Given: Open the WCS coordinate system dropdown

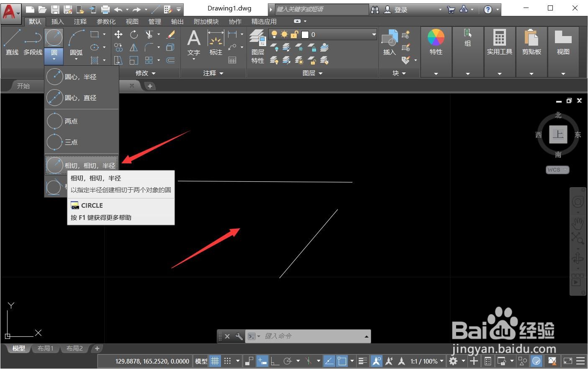Looking at the screenshot, I should pyautogui.click(x=557, y=170).
